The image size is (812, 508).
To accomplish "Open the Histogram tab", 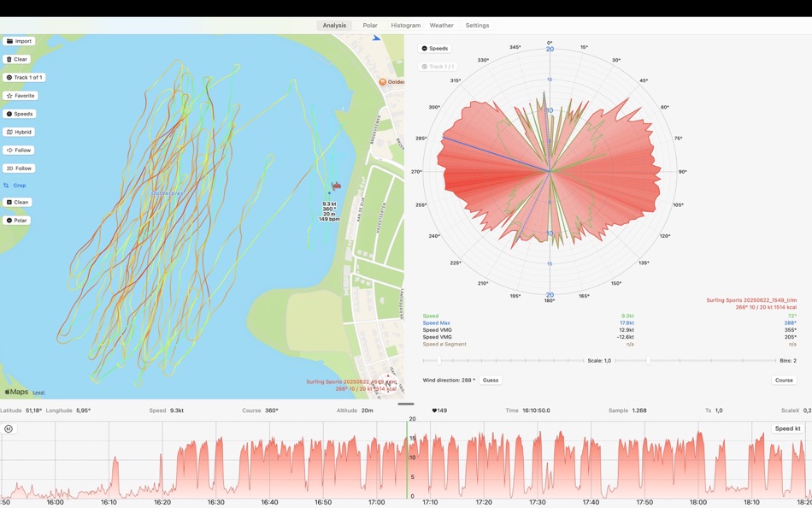I will pyautogui.click(x=405, y=25).
